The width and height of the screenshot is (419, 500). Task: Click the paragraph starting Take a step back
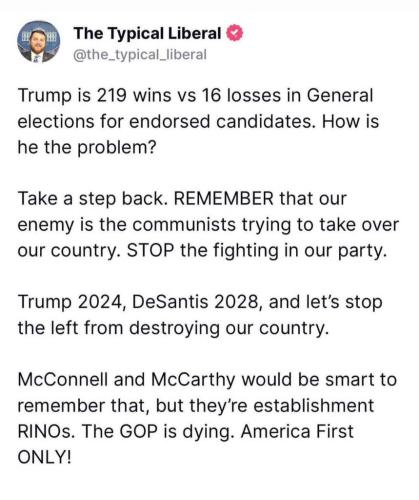pos(208,224)
